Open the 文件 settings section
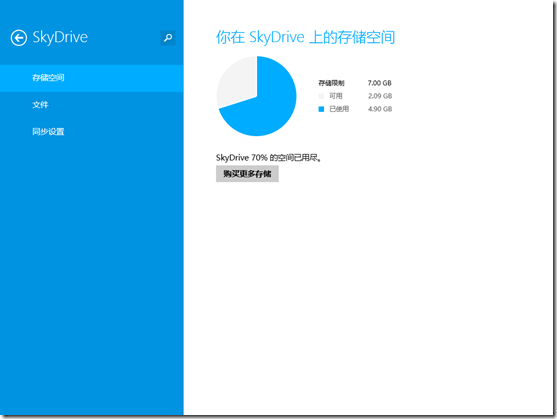557x419 pixels. pos(92,105)
